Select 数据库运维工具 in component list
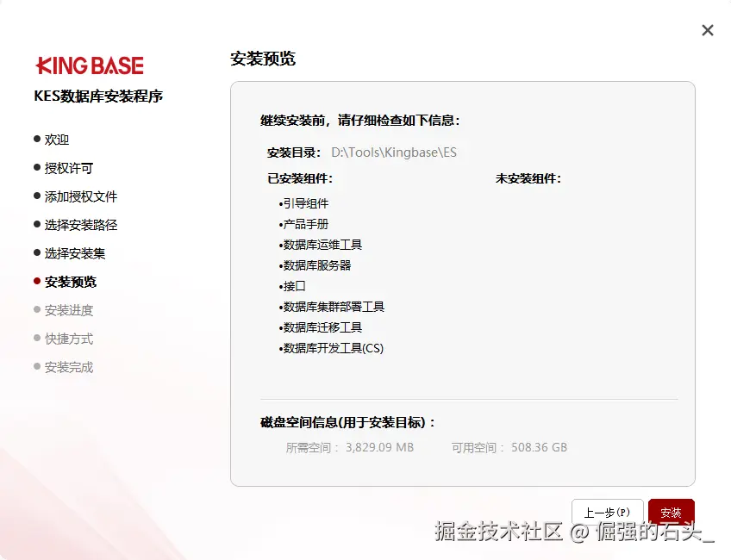The height and width of the screenshot is (560, 731). (x=321, y=245)
